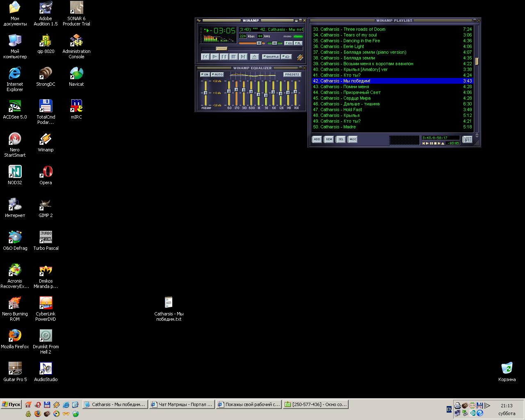Select Navicat desktop icon
The width and height of the screenshot is (525, 420).
point(76,77)
